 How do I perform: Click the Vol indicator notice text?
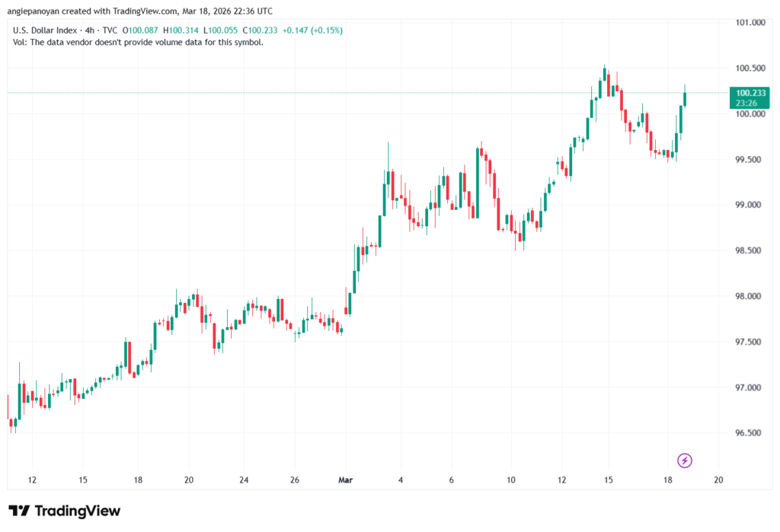(139, 43)
